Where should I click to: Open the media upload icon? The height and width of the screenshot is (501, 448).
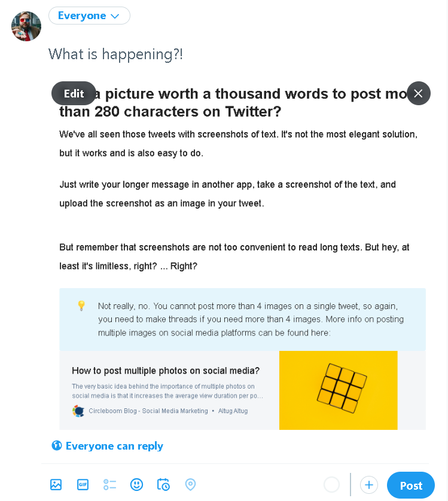(x=56, y=485)
